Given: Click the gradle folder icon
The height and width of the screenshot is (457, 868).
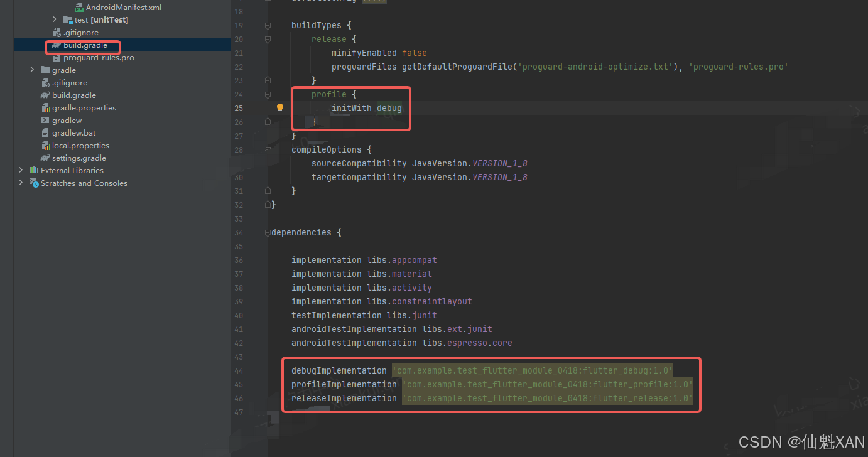Looking at the screenshot, I should [45, 70].
